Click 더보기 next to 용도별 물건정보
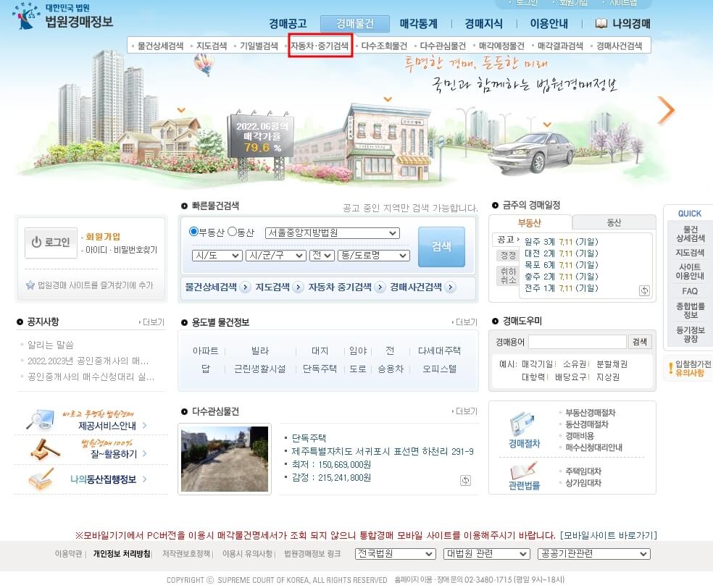 coord(465,322)
